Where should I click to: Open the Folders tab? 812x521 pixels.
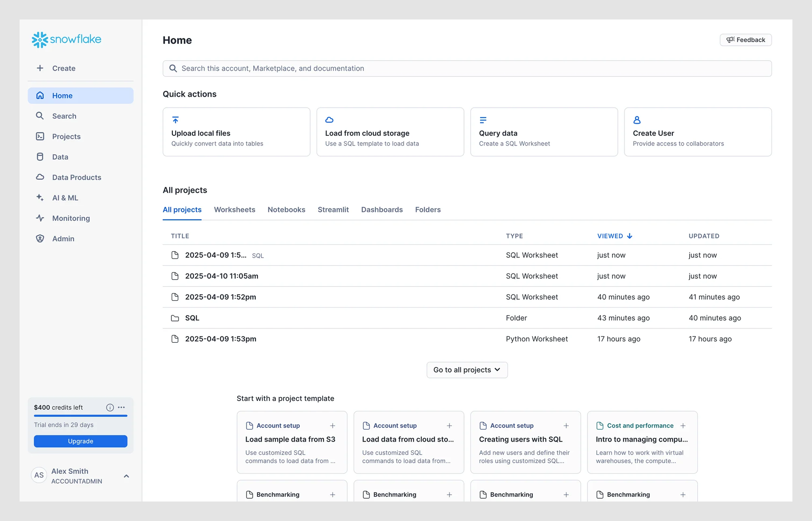[428, 209]
